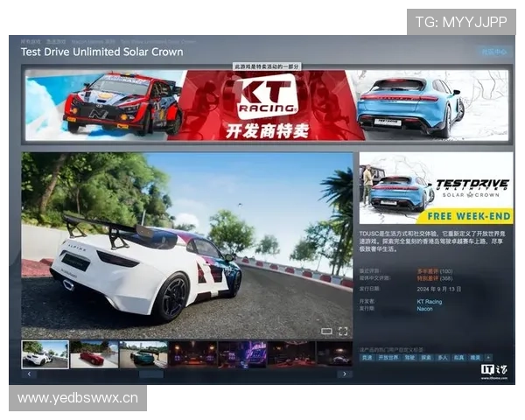This screenshot has width=525, height=420.
Task: Select the white Alpine car thumbnail
Action: tap(45, 353)
